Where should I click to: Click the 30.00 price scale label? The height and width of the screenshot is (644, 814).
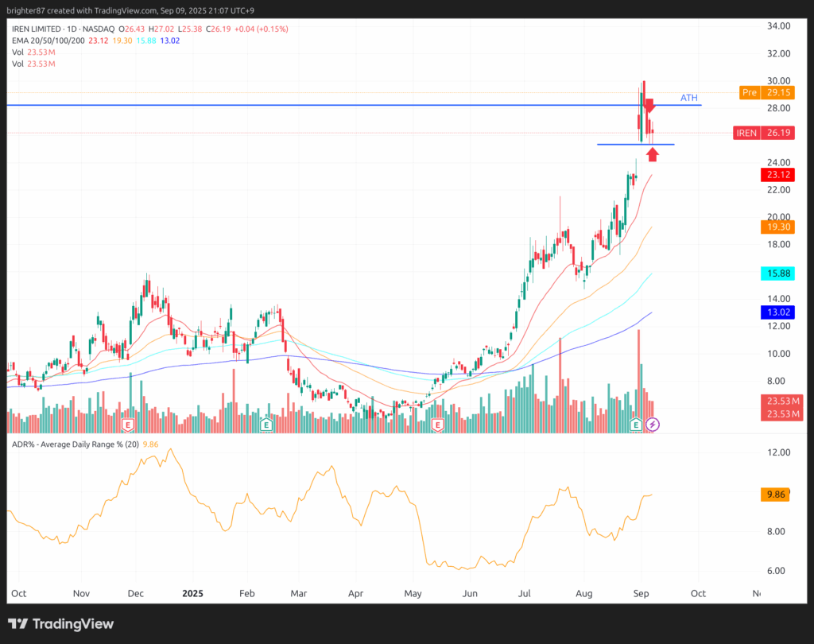pos(779,80)
